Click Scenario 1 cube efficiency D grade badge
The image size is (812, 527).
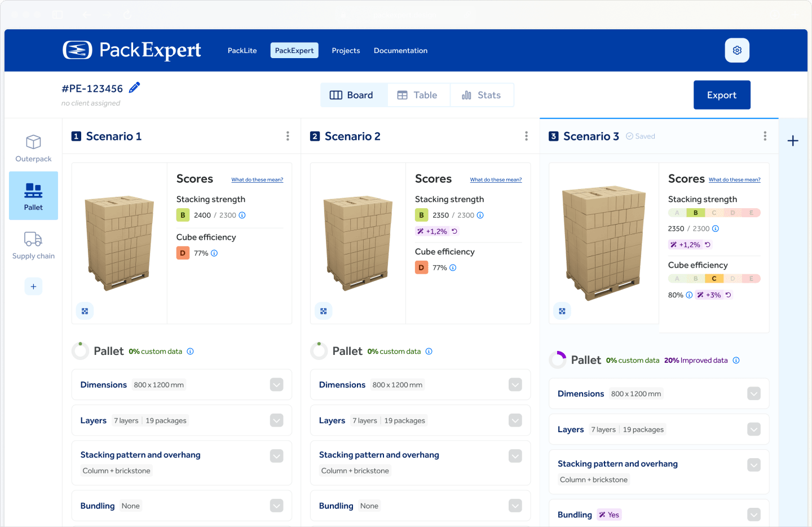(183, 253)
